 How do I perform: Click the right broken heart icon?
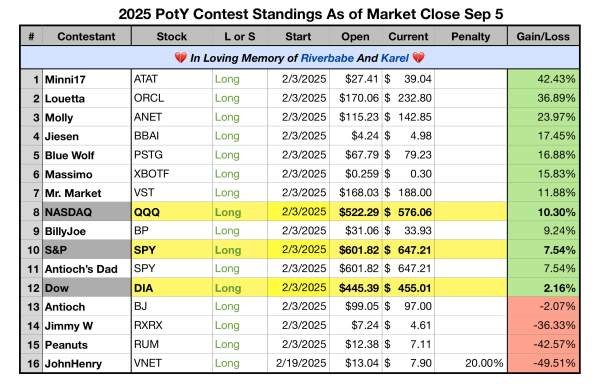click(418, 58)
